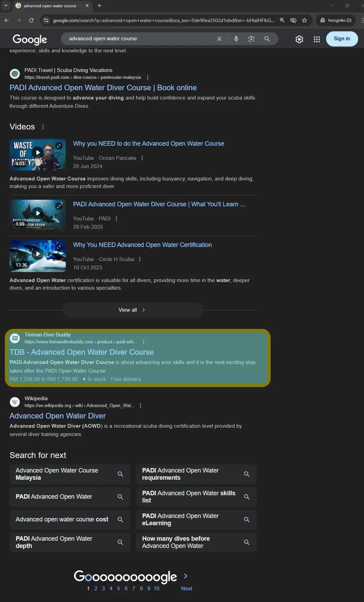
Task: Search 'PADI Advanced Open Water' suggestion
Action: [x=70, y=497]
